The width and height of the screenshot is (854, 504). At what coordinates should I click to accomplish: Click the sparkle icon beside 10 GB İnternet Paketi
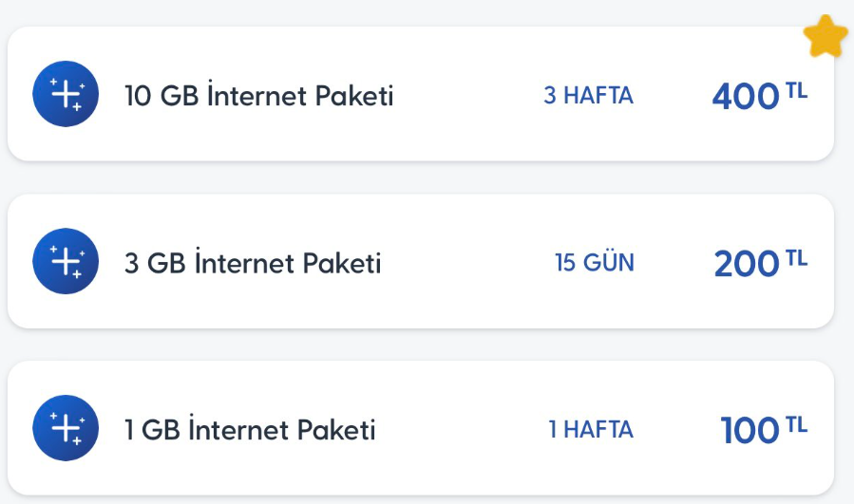tap(66, 94)
